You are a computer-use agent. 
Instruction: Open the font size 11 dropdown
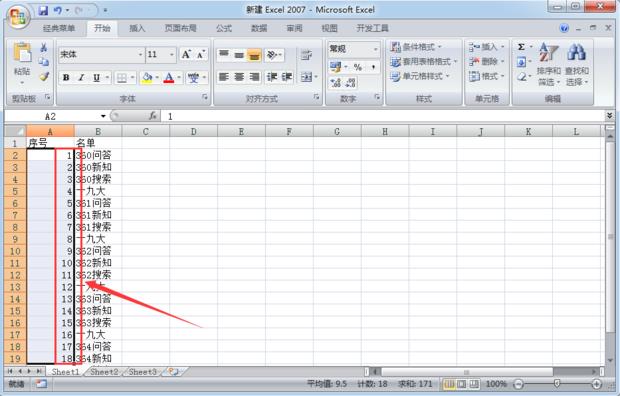(x=172, y=55)
